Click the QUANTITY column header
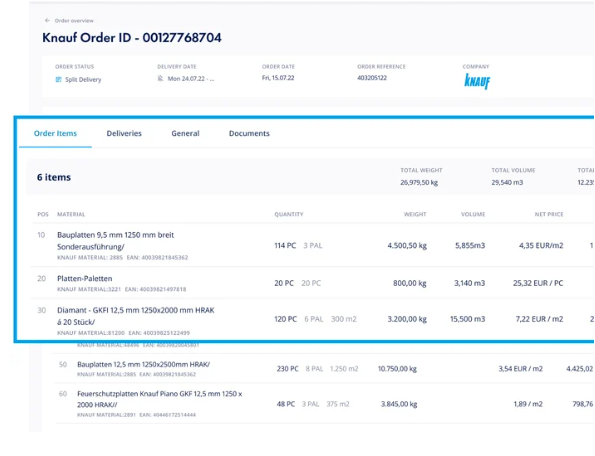 point(289,214)
